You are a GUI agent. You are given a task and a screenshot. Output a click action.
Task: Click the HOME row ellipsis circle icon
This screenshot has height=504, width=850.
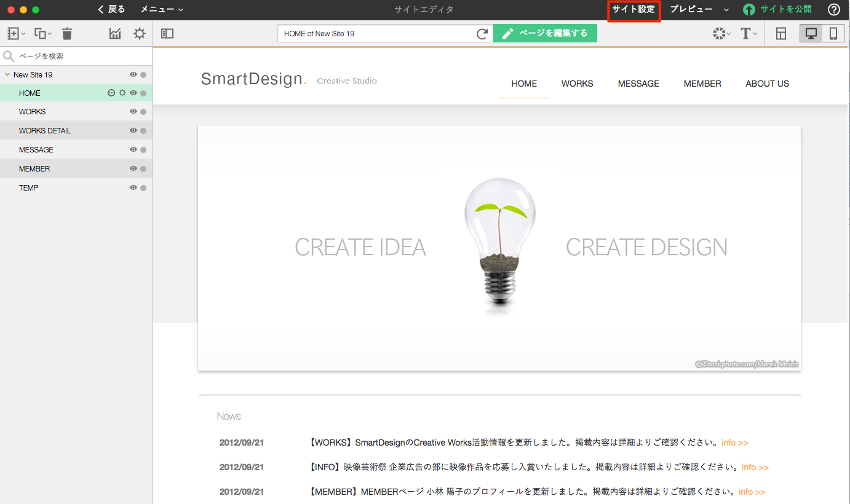(111, 93)
